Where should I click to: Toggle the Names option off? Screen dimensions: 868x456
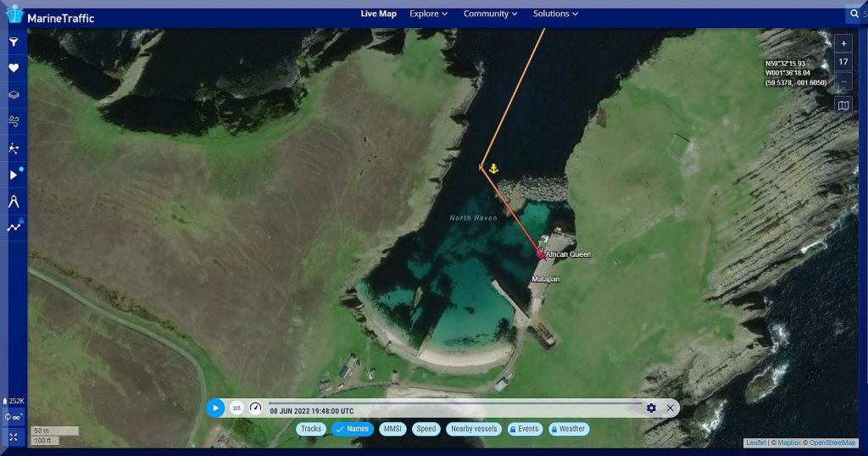tap(352, 429)
